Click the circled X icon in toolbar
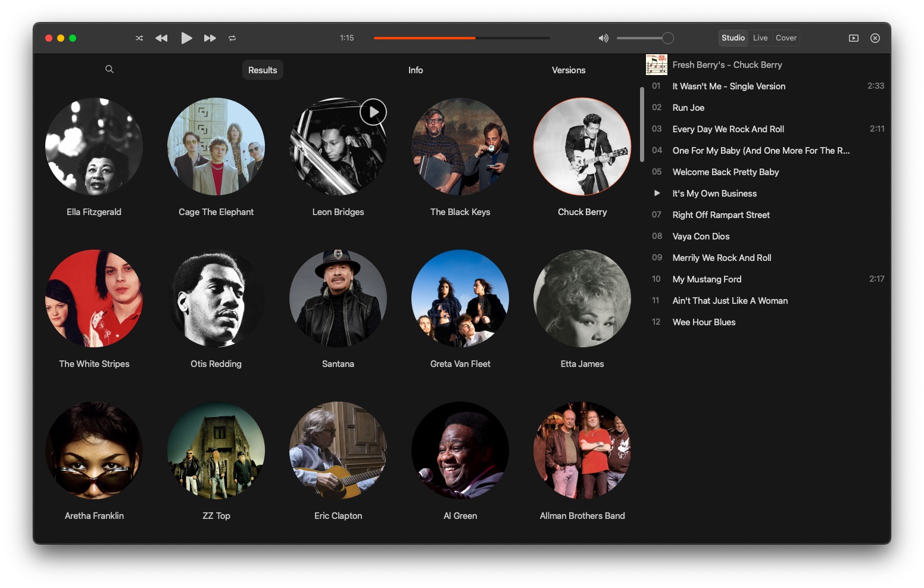This screenshot has width=924, height=588. click(875, 38)
